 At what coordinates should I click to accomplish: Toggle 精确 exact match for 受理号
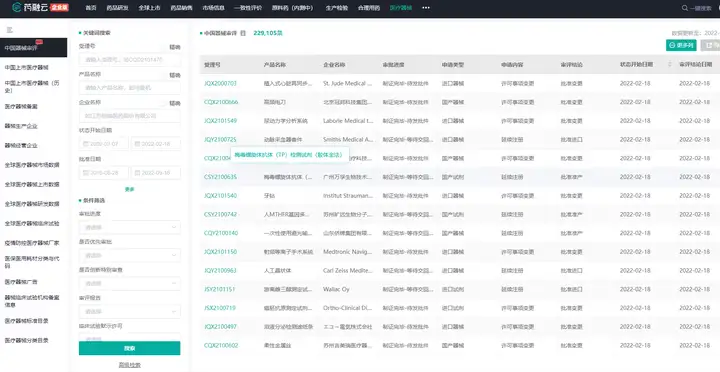(175, 47)
